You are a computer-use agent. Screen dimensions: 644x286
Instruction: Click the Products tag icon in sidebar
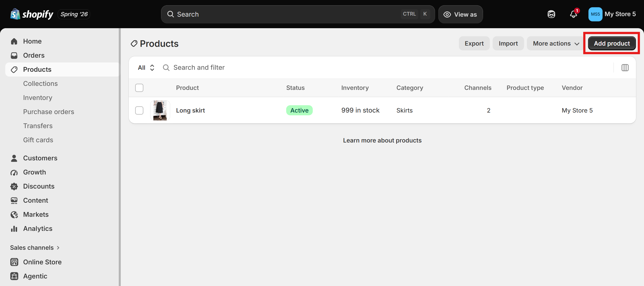14,69
